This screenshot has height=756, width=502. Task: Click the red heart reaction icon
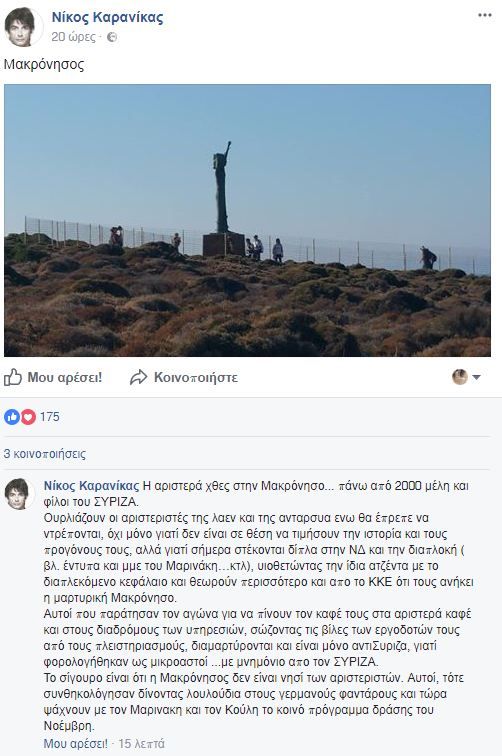coord(28,417)
